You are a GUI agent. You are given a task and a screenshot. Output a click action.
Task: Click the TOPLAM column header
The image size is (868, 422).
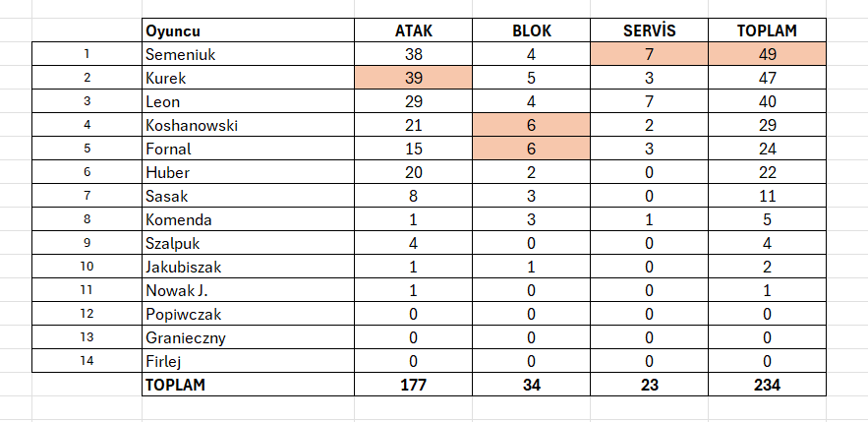pos(767,31)
